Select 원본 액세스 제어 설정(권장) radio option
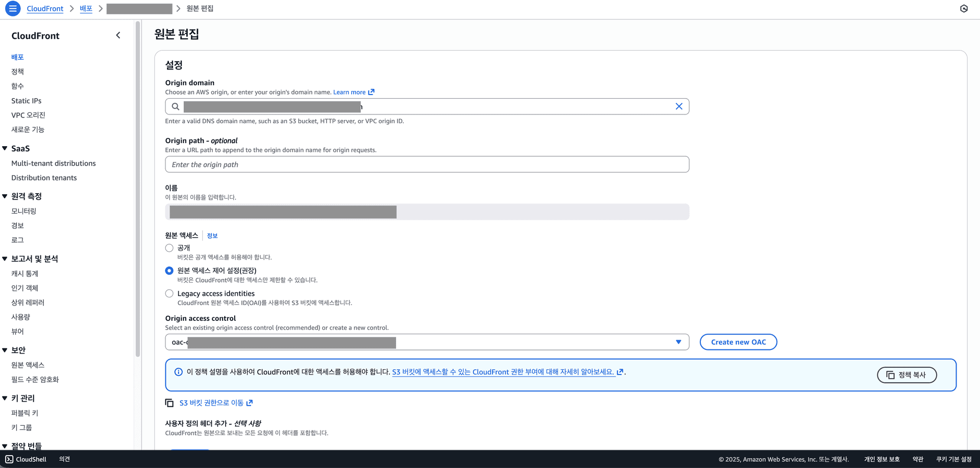 [169, 271]
